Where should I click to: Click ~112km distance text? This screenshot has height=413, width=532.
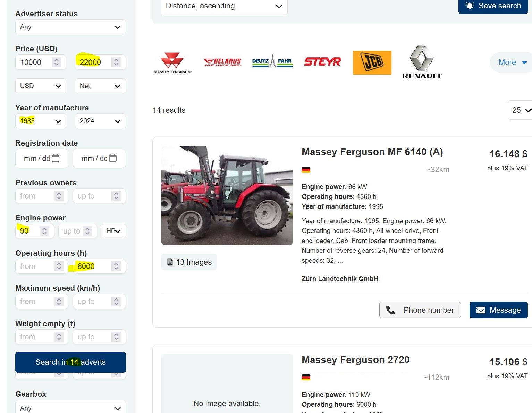point(436,378)
